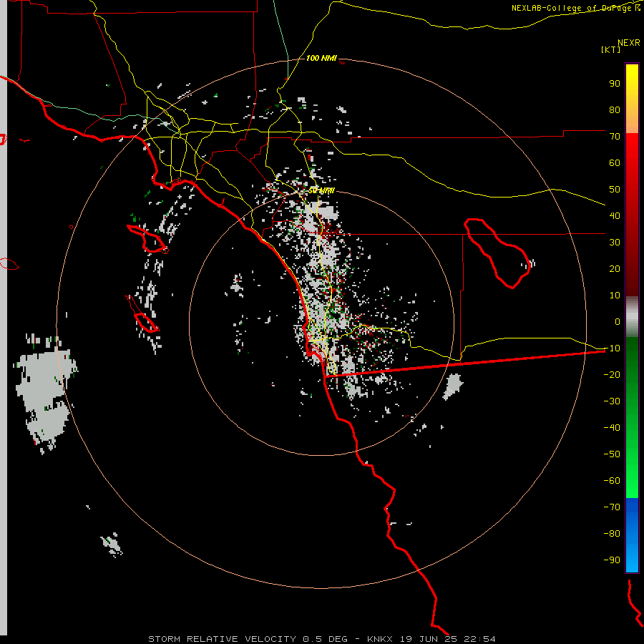The height and width of the screenshot is (644, 644).
Task: Click the small gray echo south of the border line
Action: [x=453, y=386]
